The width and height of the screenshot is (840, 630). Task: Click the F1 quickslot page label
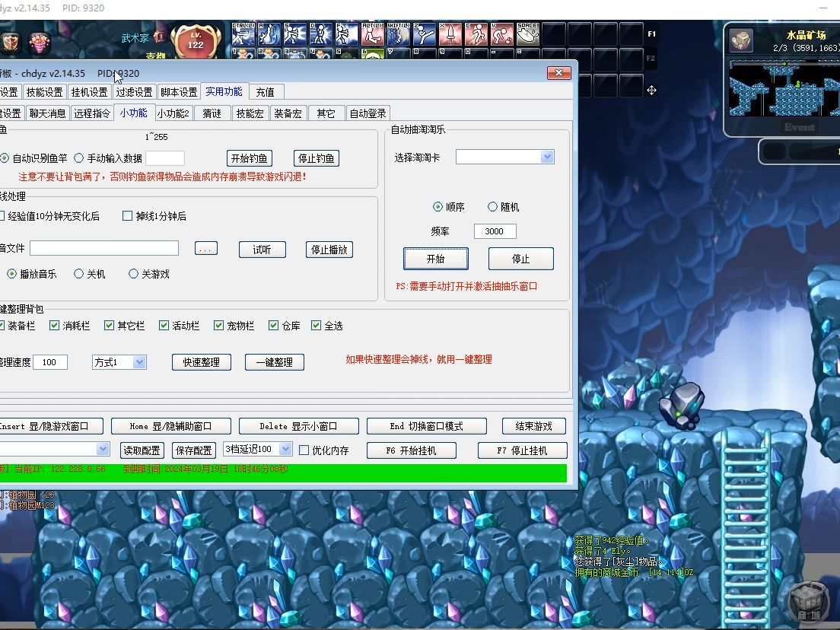(x=651, y=33)
